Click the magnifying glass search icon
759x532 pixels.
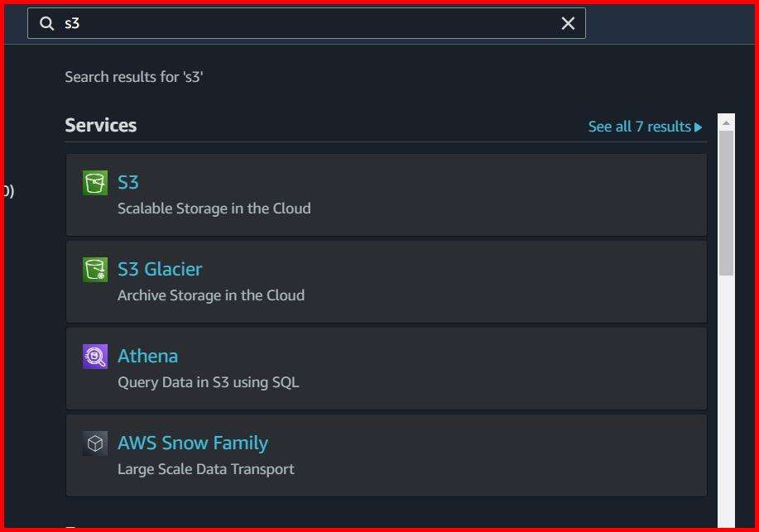46,23
